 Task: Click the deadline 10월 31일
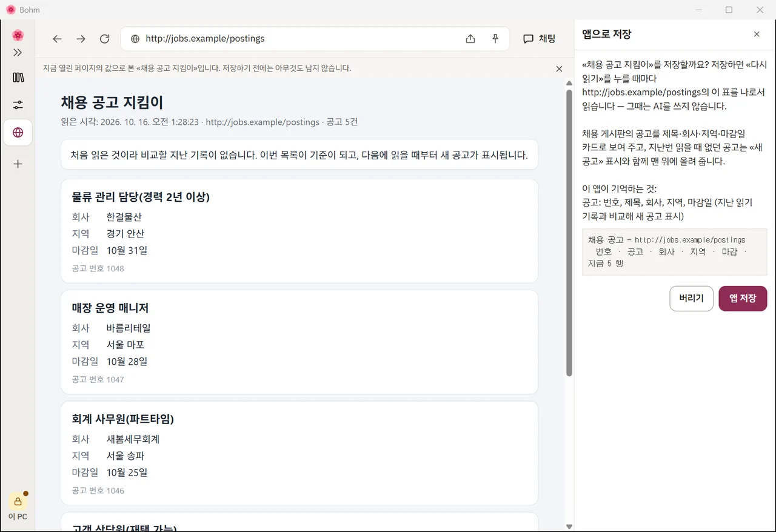click(127, 250)
